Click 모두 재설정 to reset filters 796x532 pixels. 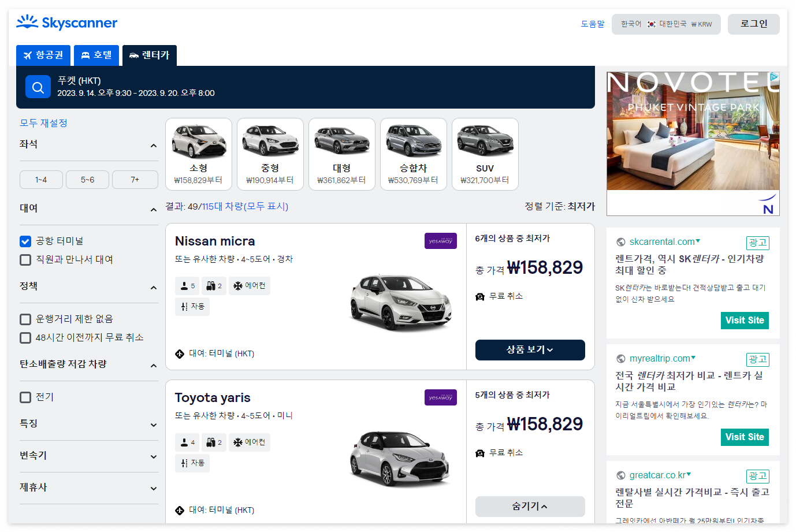(44, 123)
